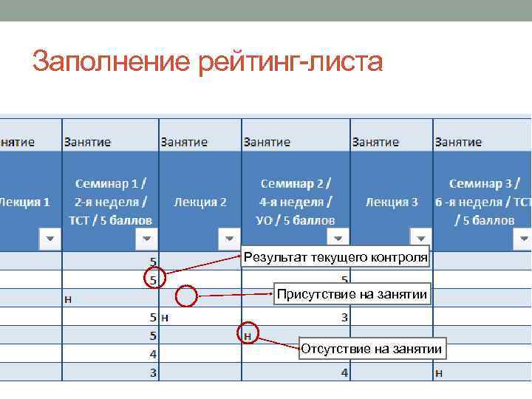532x399 pixels.
Task: Open filter dropdown for Семинар 1 column
Action: click(146, 239)
